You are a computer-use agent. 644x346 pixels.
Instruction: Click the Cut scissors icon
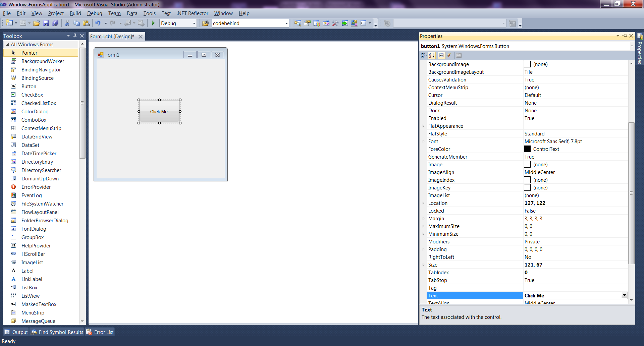pyautogui.click(x=67, y=23)
